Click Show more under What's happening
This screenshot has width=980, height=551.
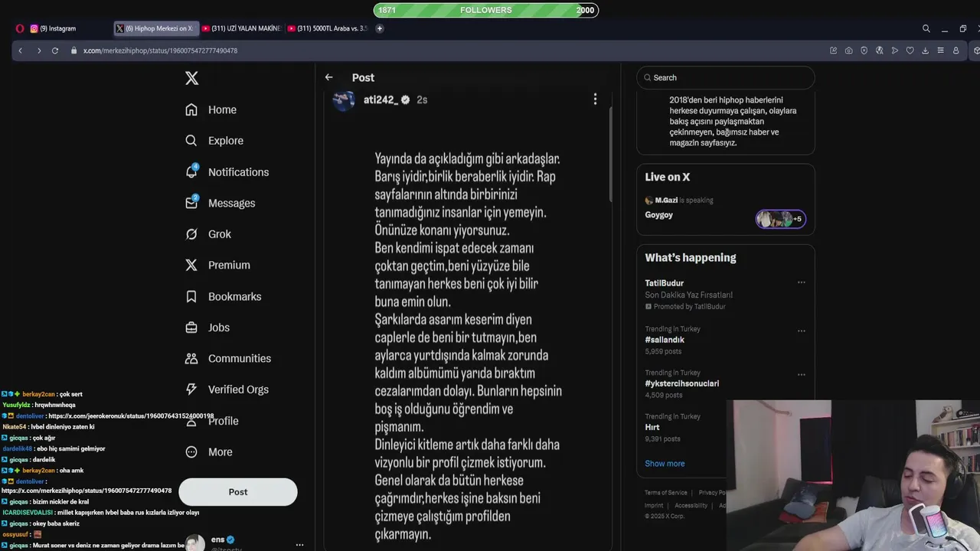(x=665, y=464)
